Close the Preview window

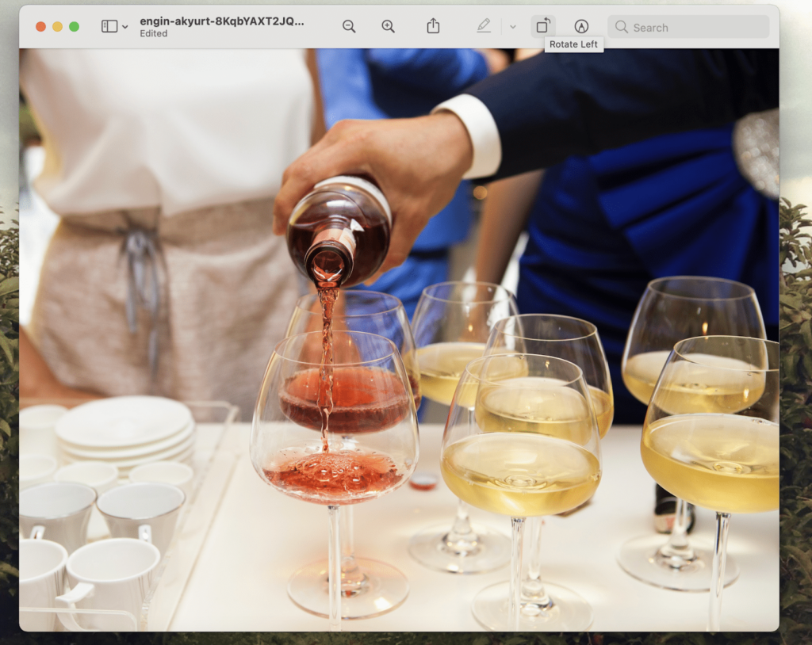coord(41,27)
